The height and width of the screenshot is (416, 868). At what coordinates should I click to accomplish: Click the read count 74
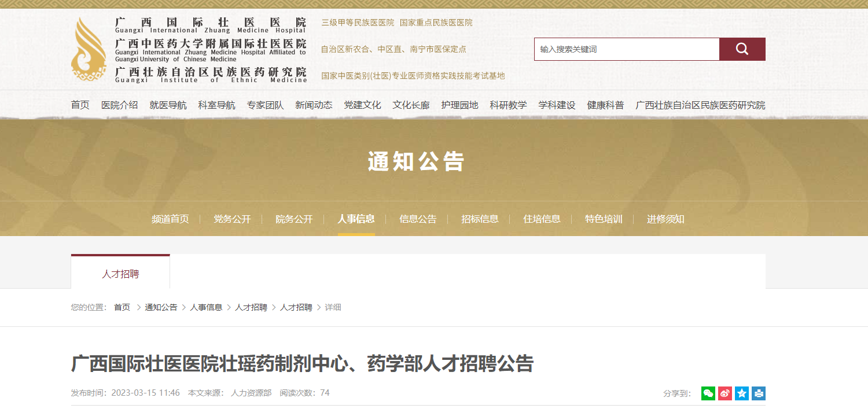325,393
